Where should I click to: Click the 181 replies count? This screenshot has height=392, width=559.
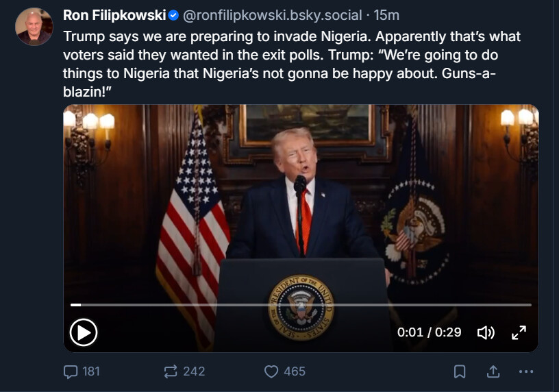(x=91, y=371)
